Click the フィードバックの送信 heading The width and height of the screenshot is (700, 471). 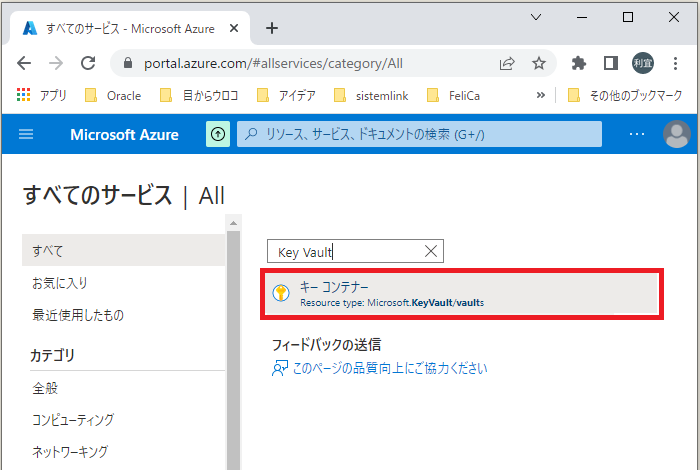click(326, 345)
